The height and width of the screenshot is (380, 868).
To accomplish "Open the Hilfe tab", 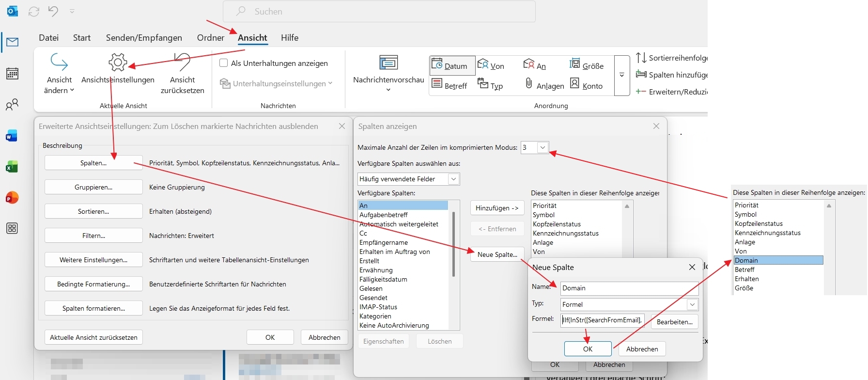I will coord(290,38).
